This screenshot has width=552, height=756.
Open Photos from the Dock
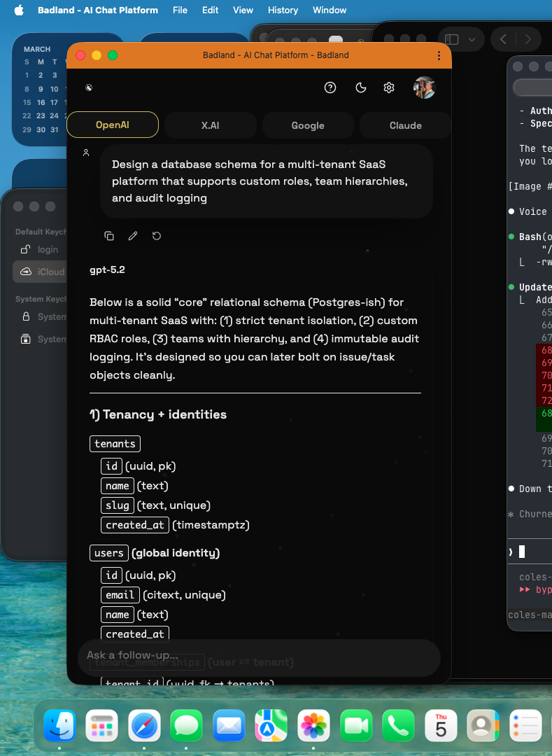313,726
